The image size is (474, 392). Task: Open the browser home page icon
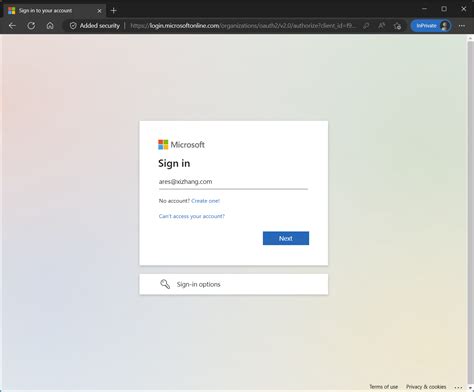point(50,26)
